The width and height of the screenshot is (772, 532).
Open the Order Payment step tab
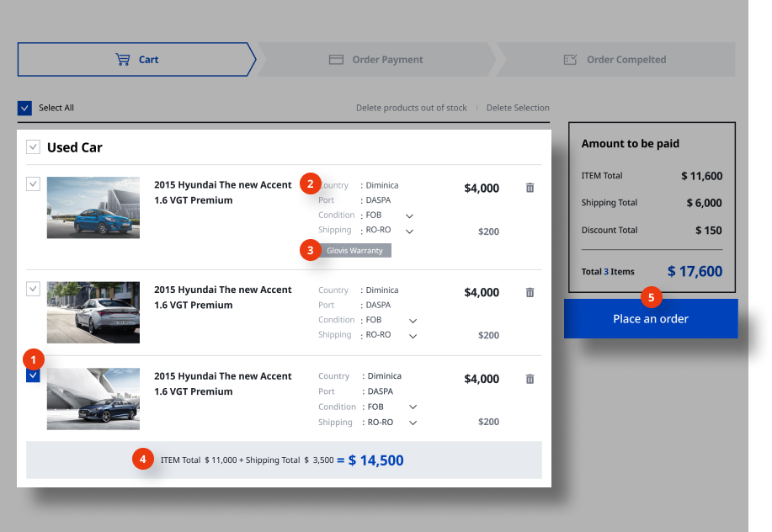[x=376, y=60]
